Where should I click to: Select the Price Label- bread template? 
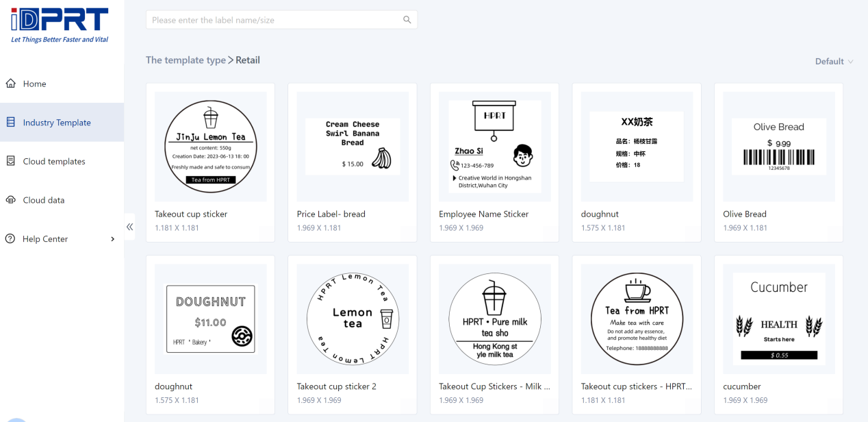pos(352,147)
